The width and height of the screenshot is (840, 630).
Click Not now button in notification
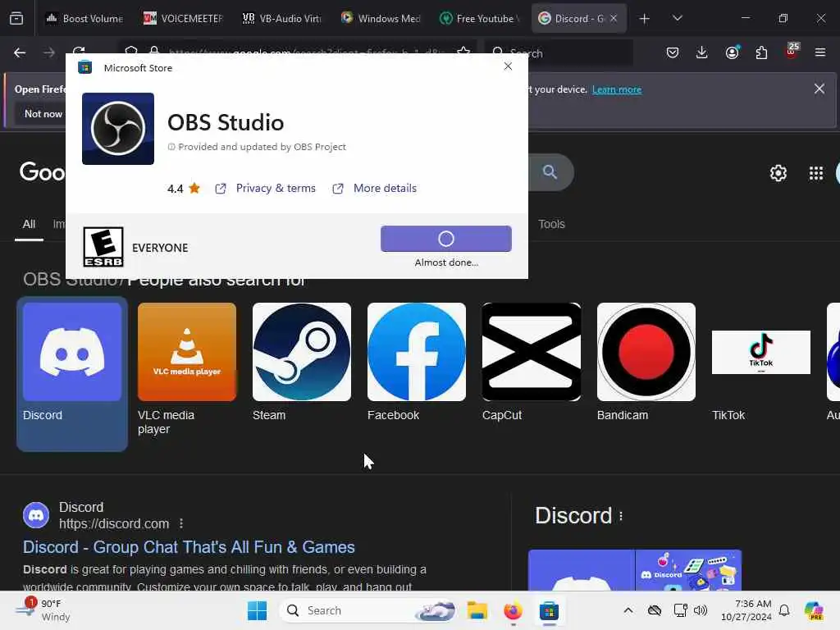(x=43, y=113)
